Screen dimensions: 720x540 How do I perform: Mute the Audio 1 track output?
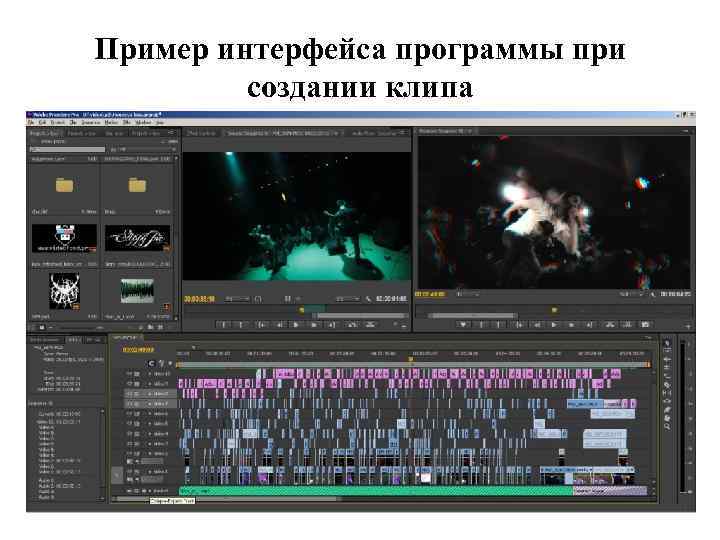pyautogui.click(x=130, y=491)
